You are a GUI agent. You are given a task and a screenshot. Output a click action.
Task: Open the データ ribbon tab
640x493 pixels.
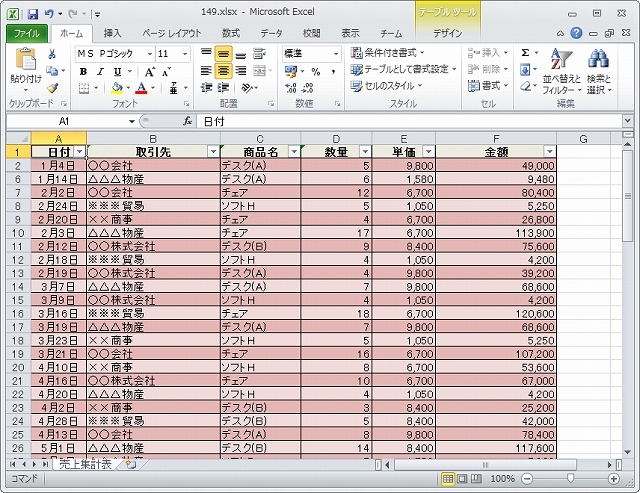click(x=271, y=33)
